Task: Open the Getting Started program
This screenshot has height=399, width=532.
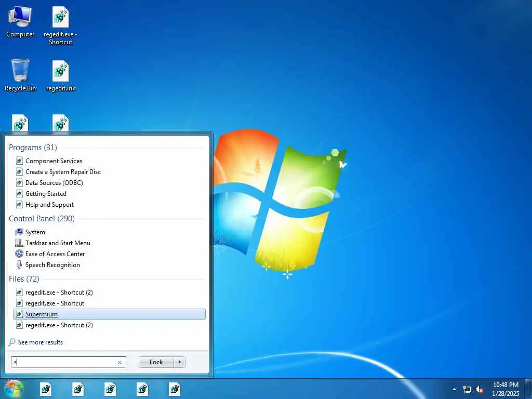Action: click(46, 193)
